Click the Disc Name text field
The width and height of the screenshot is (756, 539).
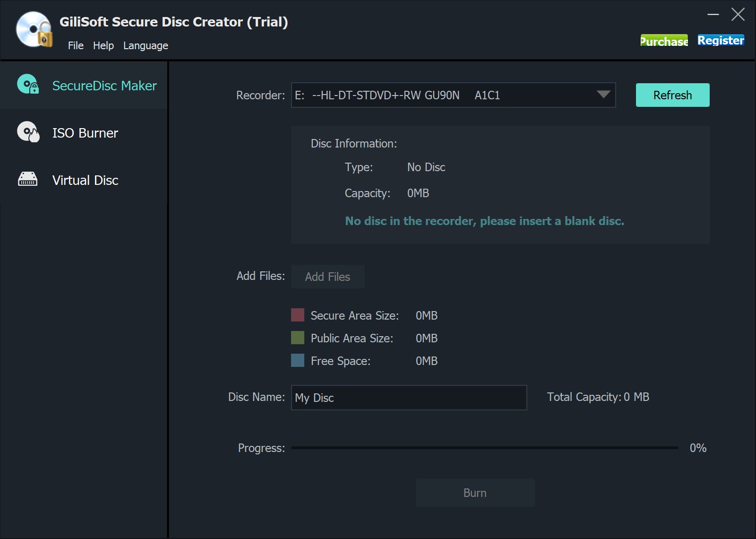click(x=409, y=398)
